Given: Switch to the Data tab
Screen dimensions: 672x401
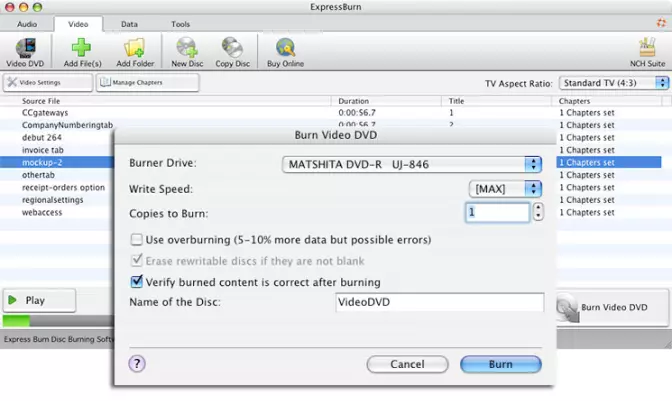Looking at the screenshot, I should click(129, 24).
